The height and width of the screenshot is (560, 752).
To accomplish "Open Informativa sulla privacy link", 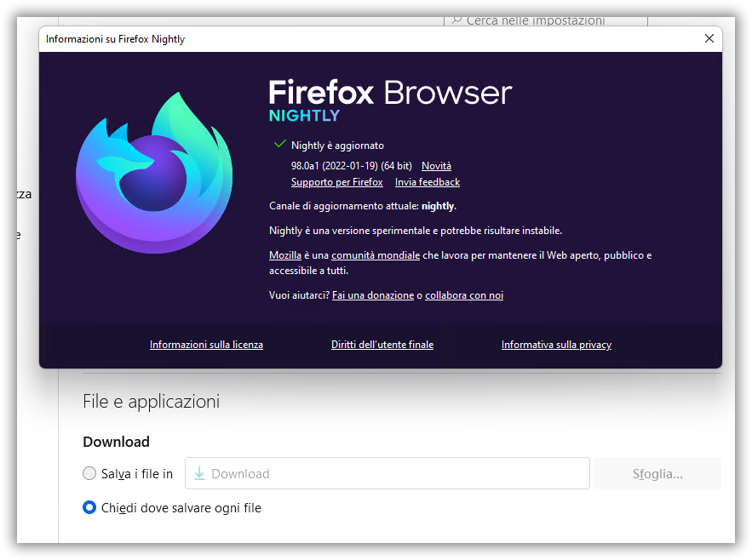I will [x=556, y=345].
